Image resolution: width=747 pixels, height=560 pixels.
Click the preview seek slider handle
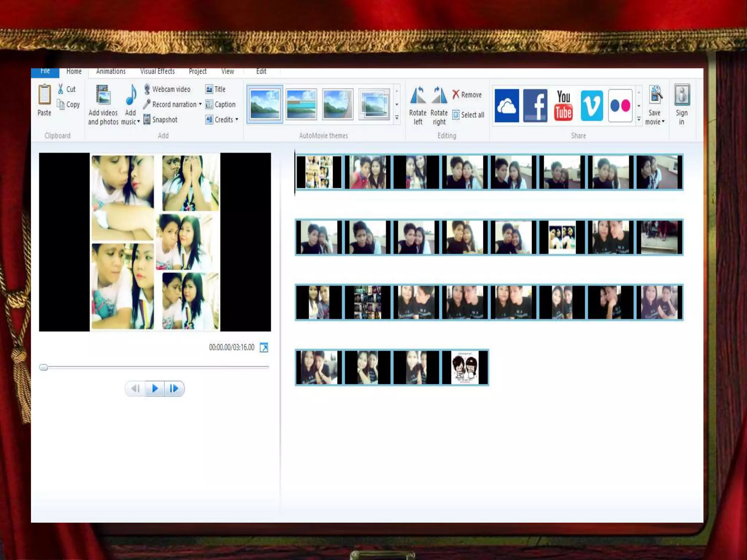[43, 367]
